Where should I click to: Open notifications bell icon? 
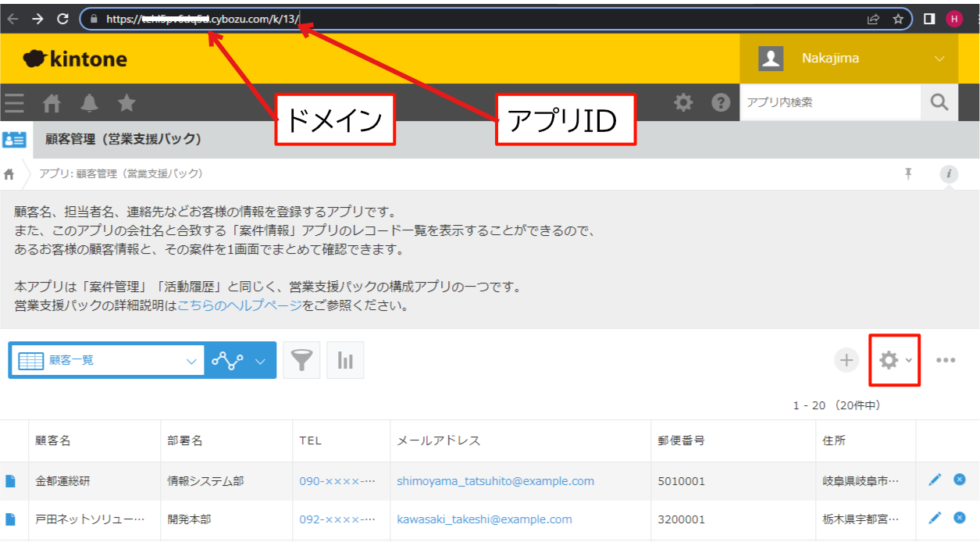click(x=90, y=102)
